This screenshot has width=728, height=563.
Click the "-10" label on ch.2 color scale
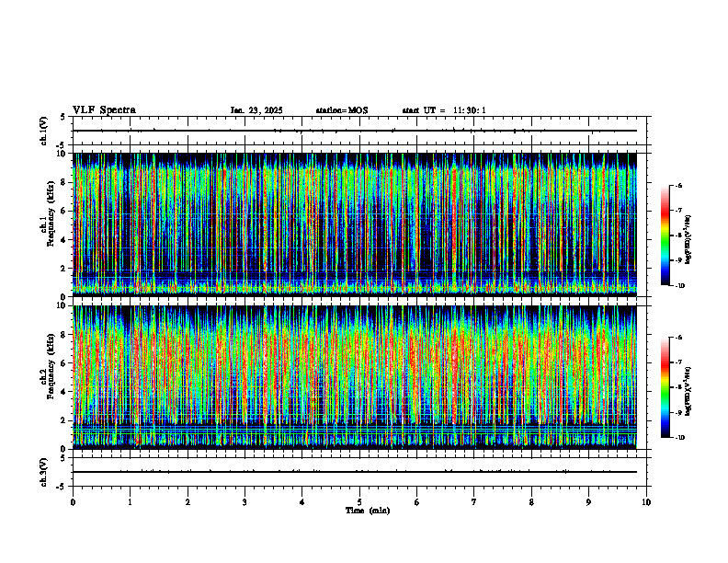[x=680, y=438]
